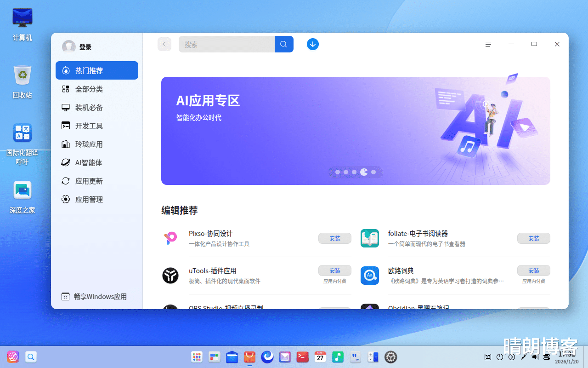Open the uTools-插件应用 app title
This screenshot has width=588, height=368.
213,271
